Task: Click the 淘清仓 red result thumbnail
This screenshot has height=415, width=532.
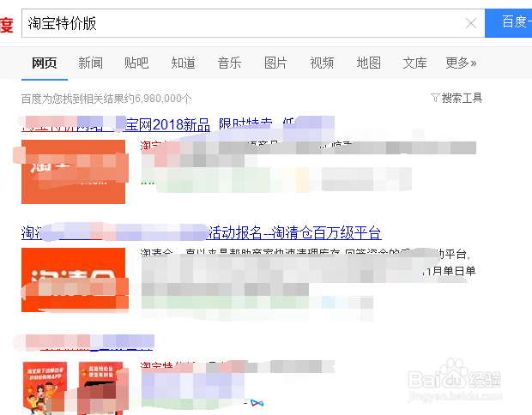Action: [x=73, y=280]
